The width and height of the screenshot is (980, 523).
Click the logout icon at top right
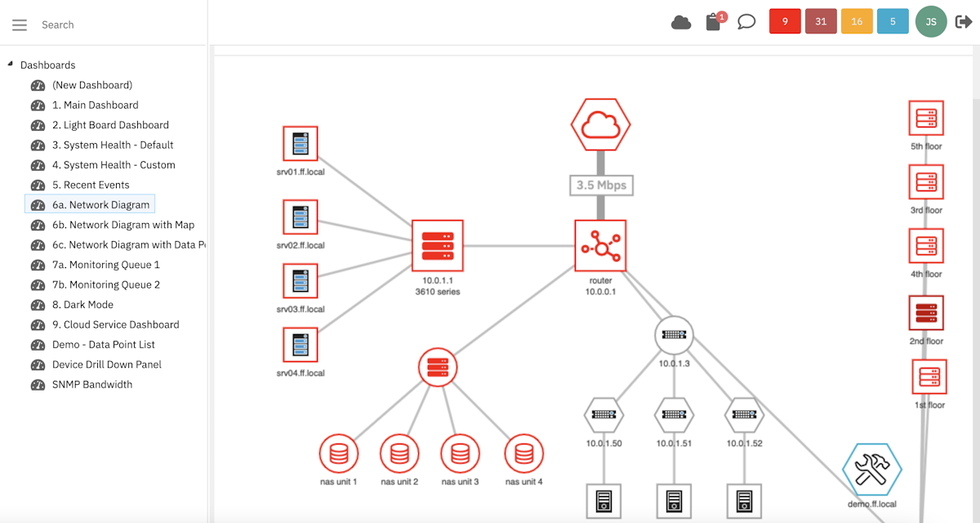pos(964,21)
